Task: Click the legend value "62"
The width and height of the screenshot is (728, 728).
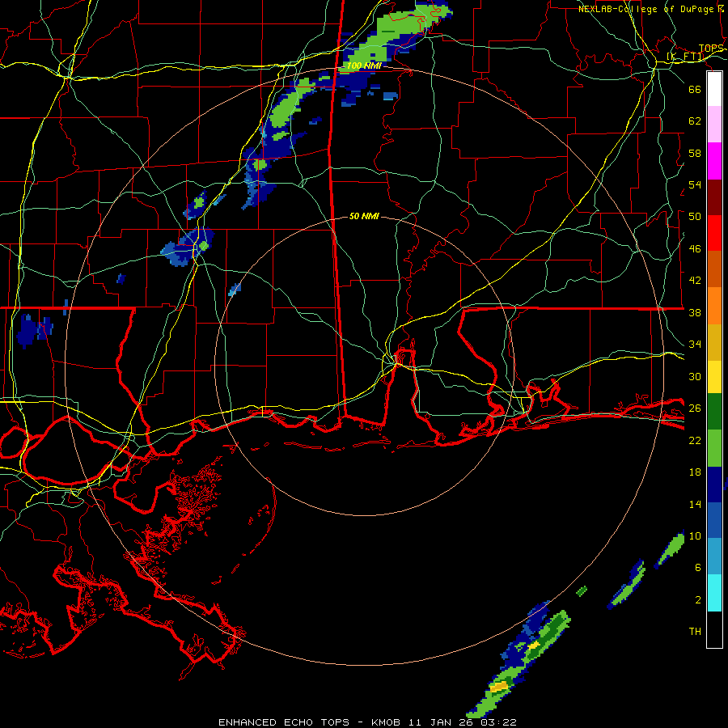Action: (695, 121)
